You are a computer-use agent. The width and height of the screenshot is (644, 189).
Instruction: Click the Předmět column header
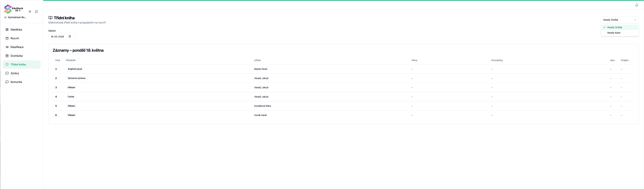click(71, 60)
